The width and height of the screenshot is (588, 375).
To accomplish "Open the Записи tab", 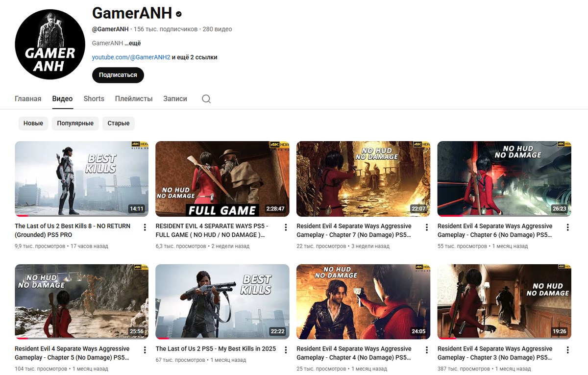I will pos(175,99).
